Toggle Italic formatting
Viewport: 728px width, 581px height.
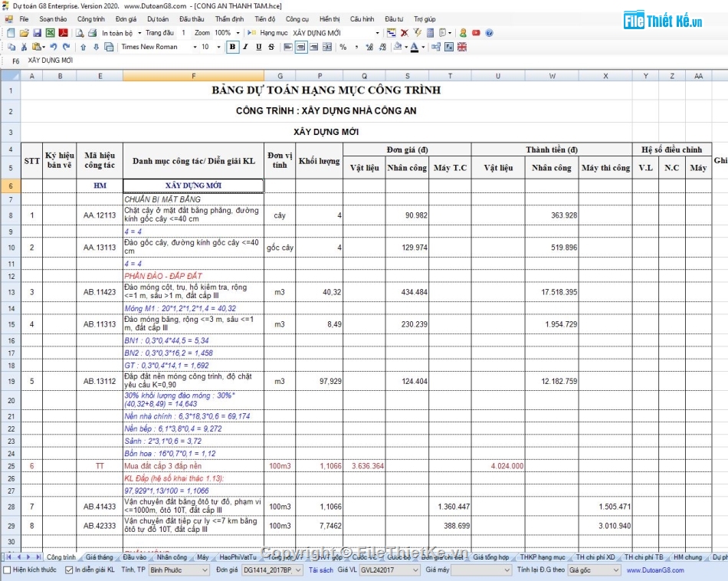[246, 47]
